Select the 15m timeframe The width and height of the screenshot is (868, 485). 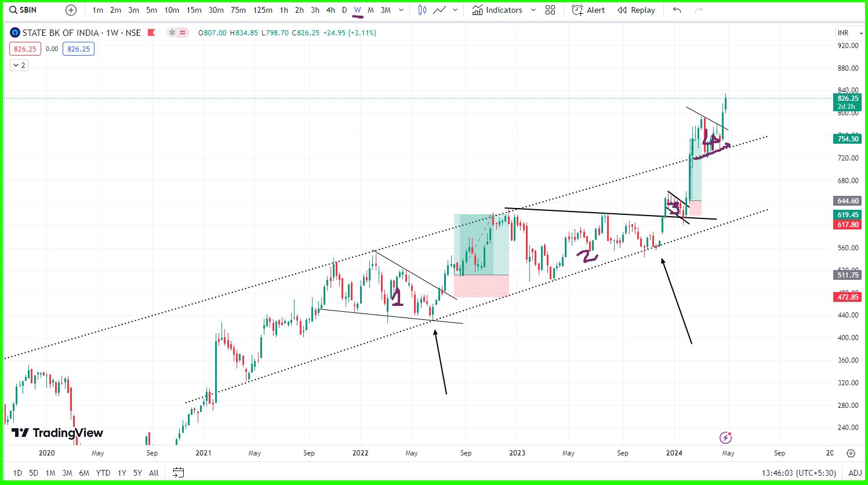tap(194, 10)
